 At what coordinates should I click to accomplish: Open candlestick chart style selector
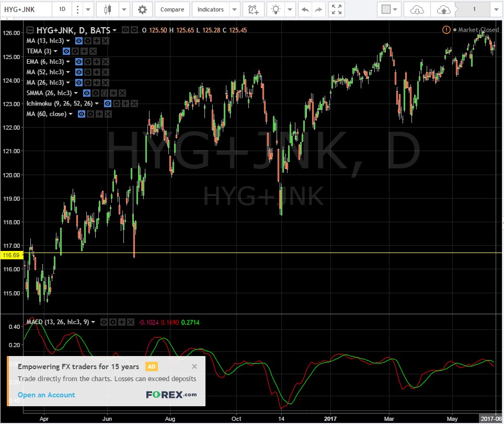(x=108, y=9)
